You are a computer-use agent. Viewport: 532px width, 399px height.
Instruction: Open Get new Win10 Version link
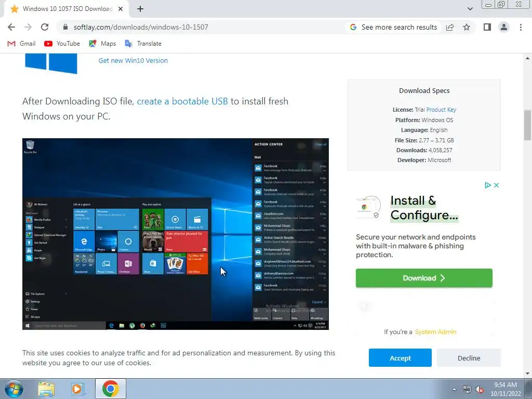coord(133,60)
